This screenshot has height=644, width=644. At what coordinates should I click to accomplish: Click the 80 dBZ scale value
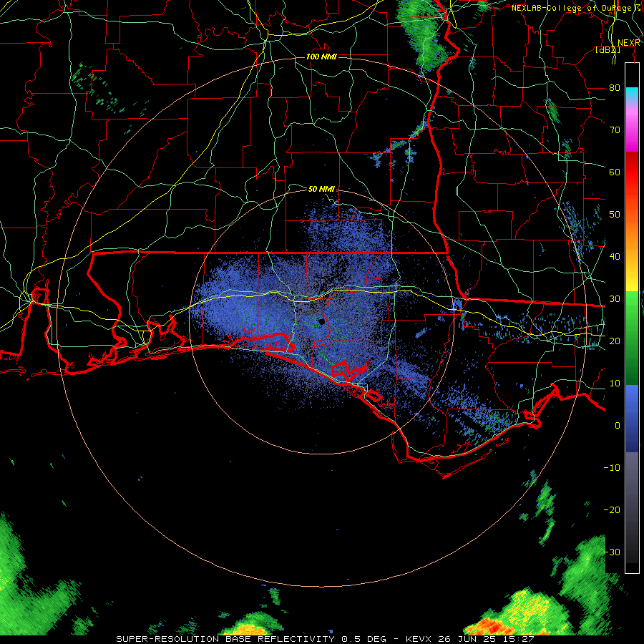point(615,88)
